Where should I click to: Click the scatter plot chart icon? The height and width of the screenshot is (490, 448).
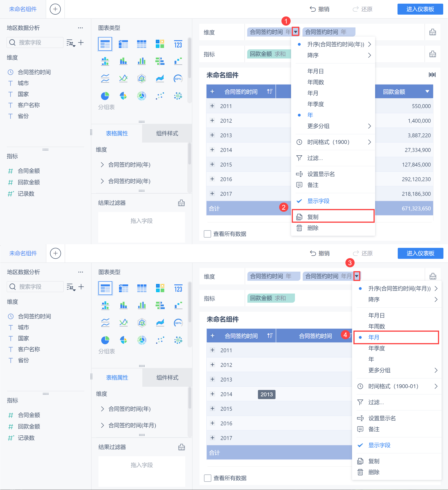[160, 96]
